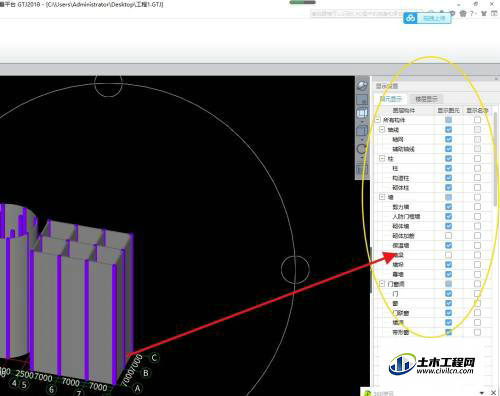The height and width of the screenshot is (396, 500).
Task: Enable 显示名称 for 所有构件
Action: click(477, 120)
